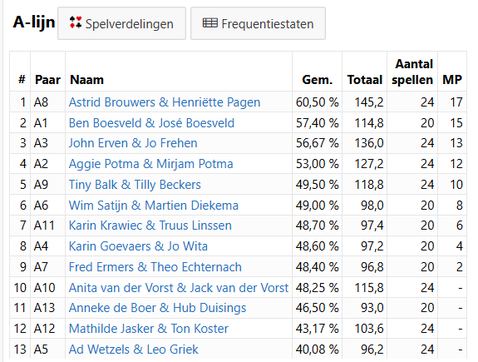Open Fred Ermers & Theo Echternach link
The image size is (478, 362).
155,267
